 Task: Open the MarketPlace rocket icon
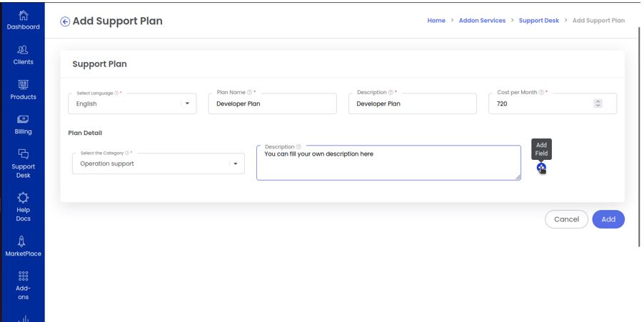click(x=23, y=241)
